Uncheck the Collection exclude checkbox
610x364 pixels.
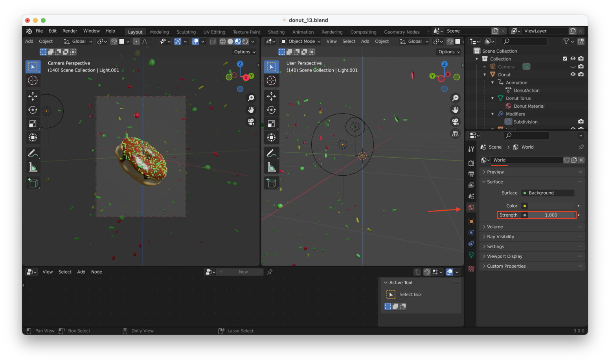pyautogui.click(x=565, y=59)
